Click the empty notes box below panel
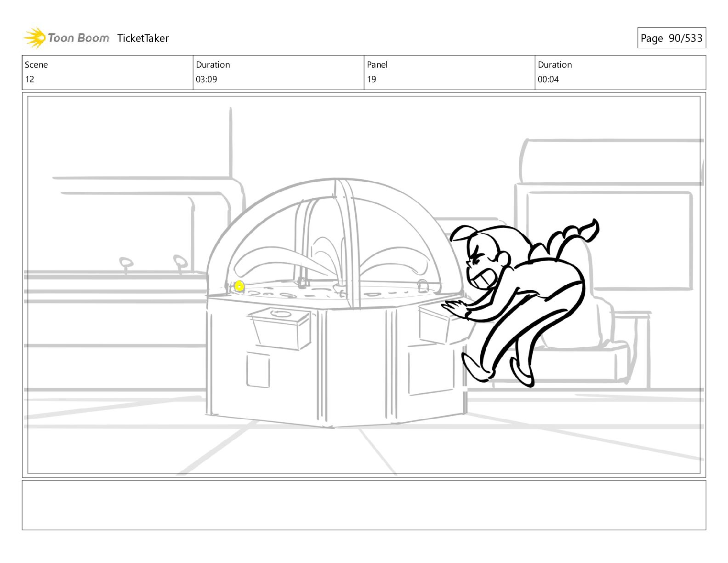 pos(364,505)
